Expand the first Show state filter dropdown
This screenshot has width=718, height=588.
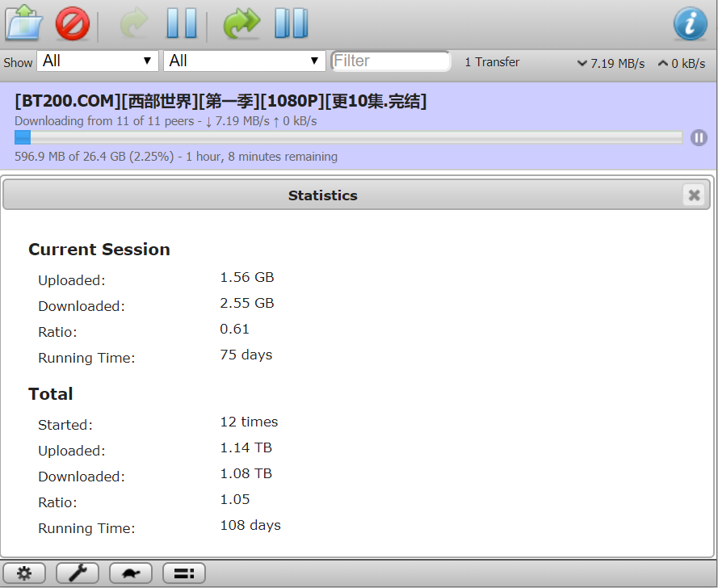click(x=97, y=61)
